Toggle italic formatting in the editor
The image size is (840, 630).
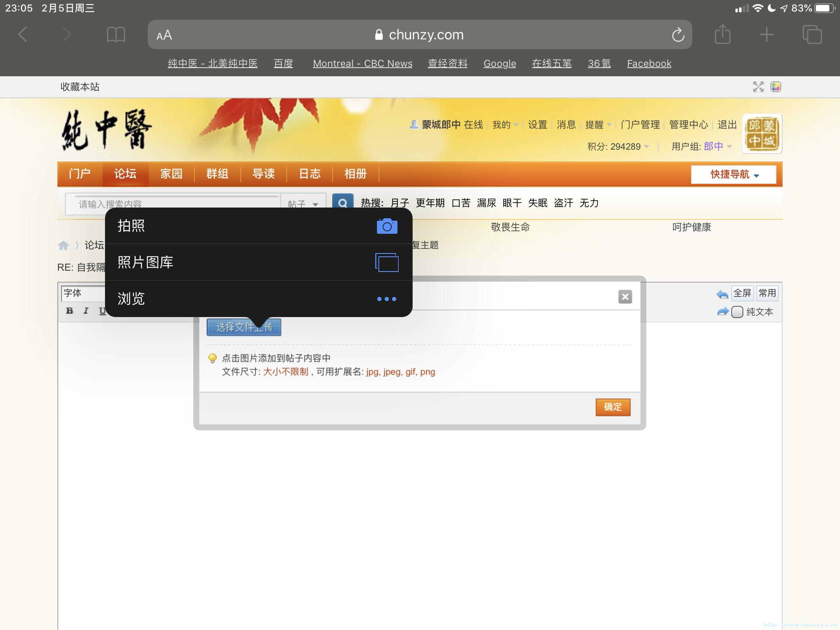(x=85, y=310)
